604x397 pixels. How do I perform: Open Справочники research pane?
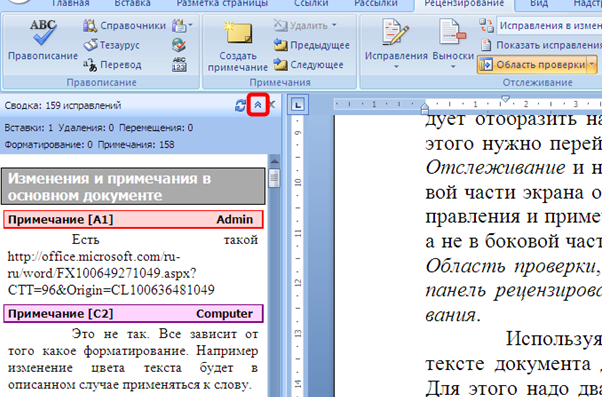point(124,26)
